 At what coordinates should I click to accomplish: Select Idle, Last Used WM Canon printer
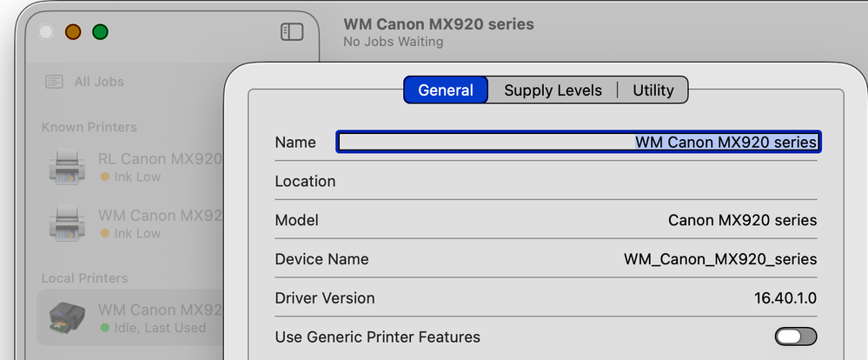[x=130, y=318]
